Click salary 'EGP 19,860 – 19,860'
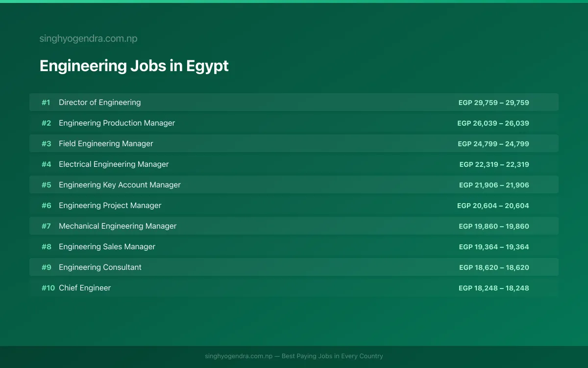Screen dimensions: 588x368 coord(494,226)
